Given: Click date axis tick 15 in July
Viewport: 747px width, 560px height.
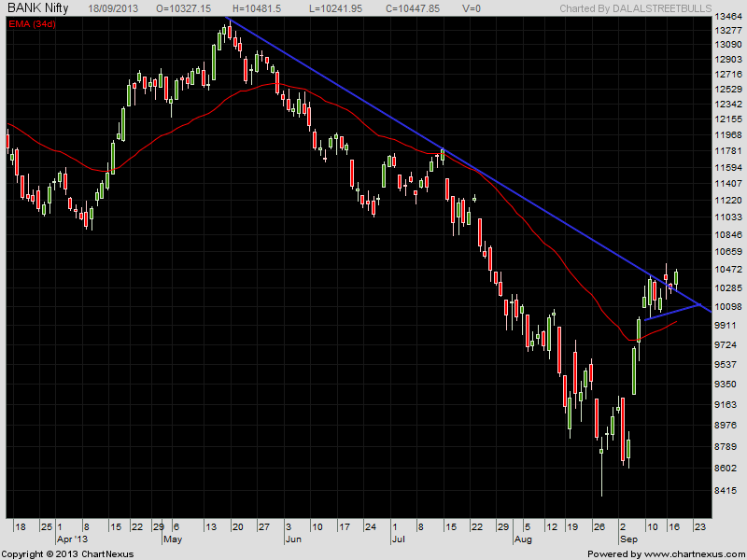Looking at the screenshot, I should (451, 526).
